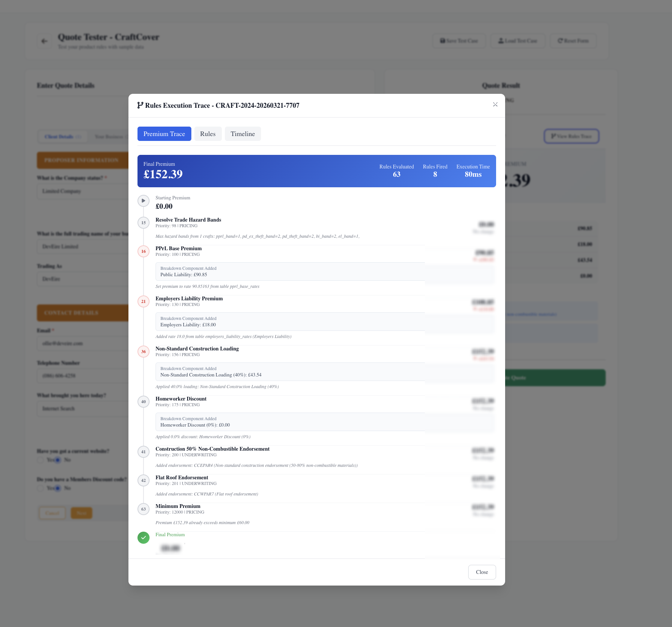Click Save Test Case in background page
This screenshot has height=627, width=672.
tap(459, 41)
